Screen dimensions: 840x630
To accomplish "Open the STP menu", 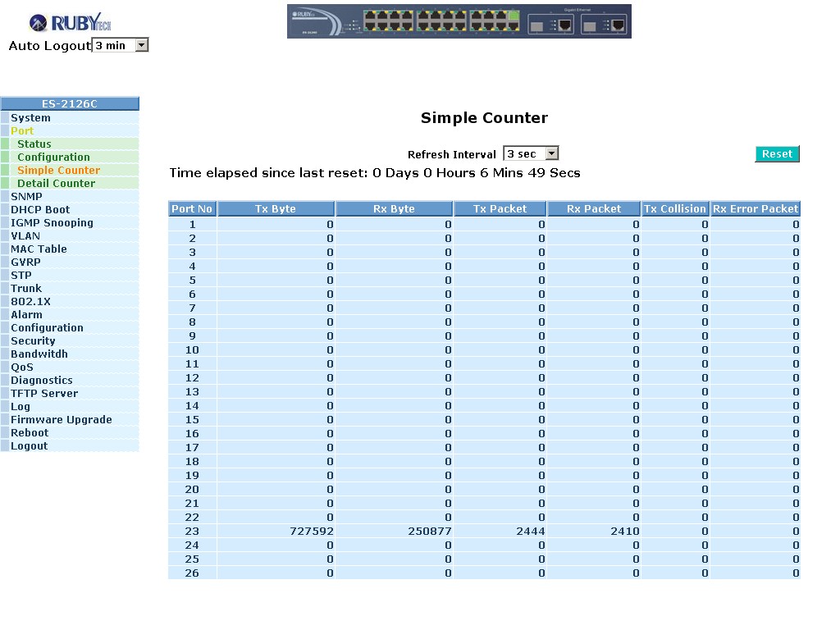I will 21,276.
